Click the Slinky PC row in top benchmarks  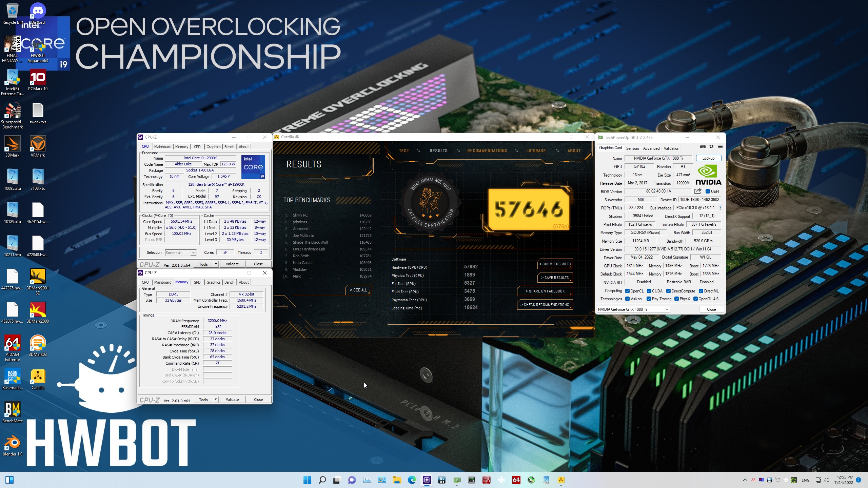pyautogui.click(x=328, y=215)
